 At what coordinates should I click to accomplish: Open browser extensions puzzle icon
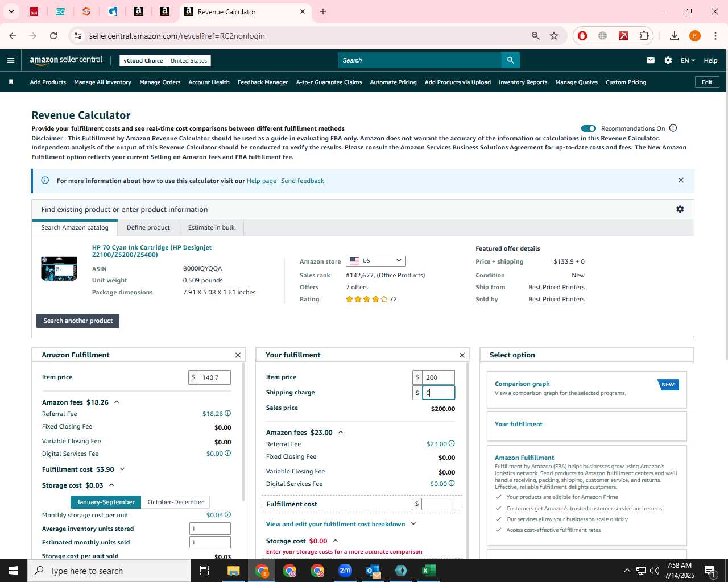click(644, 36)
